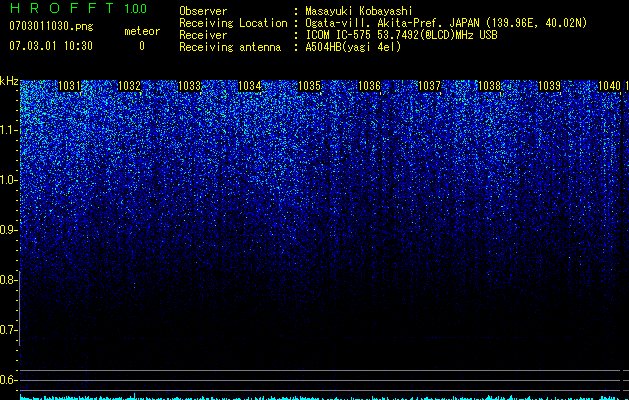This screenshot has height=400, width=629.
Task: Click the 0.7 frequency axis tick
Action: point(8,330)
